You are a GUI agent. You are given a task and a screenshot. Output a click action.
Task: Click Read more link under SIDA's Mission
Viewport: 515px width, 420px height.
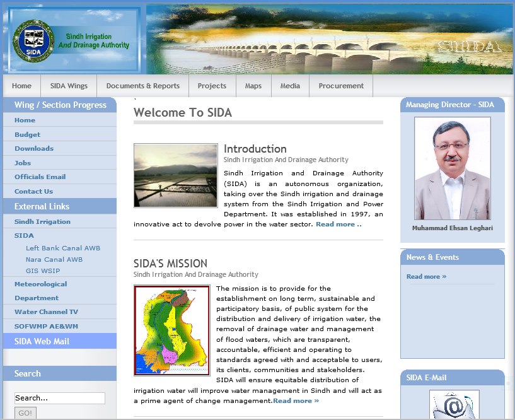click(x=296, y=401)
